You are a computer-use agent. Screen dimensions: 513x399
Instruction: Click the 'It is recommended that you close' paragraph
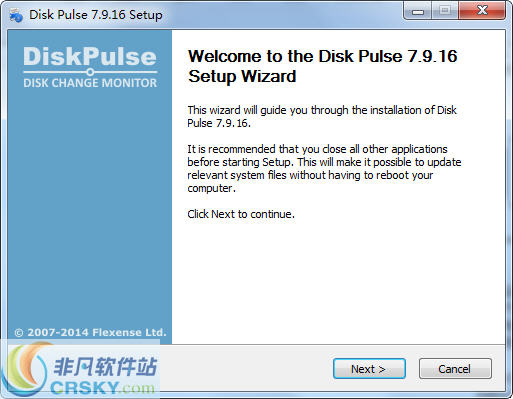coord(324,168)
